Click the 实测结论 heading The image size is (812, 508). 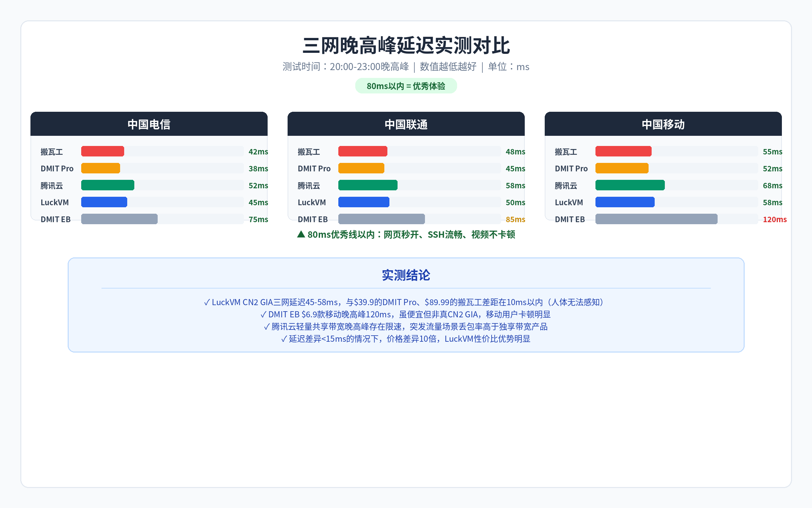click(x=406, y=275)
